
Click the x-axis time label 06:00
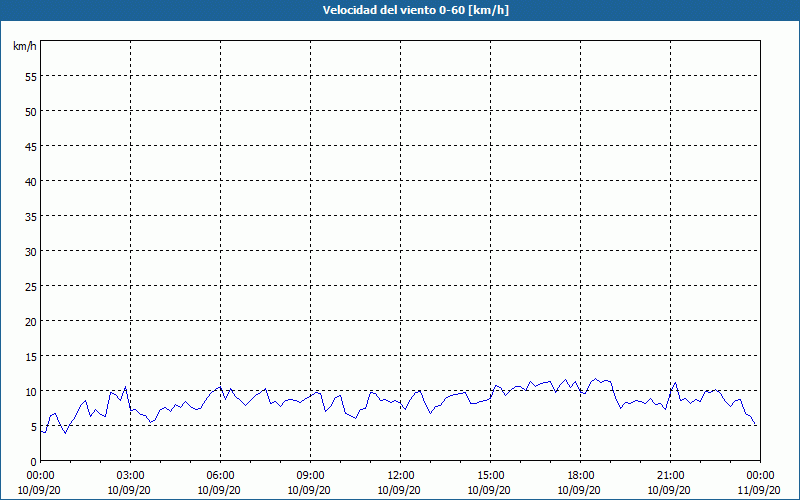[x=220, y=476]
